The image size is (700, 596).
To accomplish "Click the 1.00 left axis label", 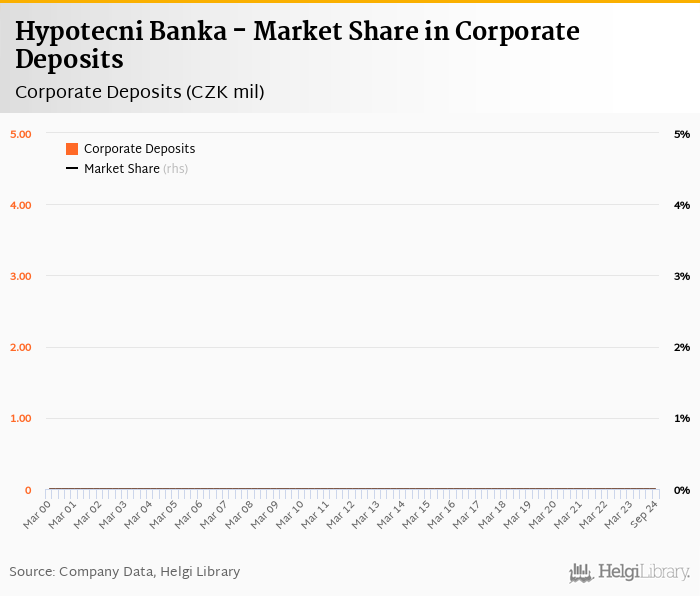I will pyautogui.click(x=21, y=419).
